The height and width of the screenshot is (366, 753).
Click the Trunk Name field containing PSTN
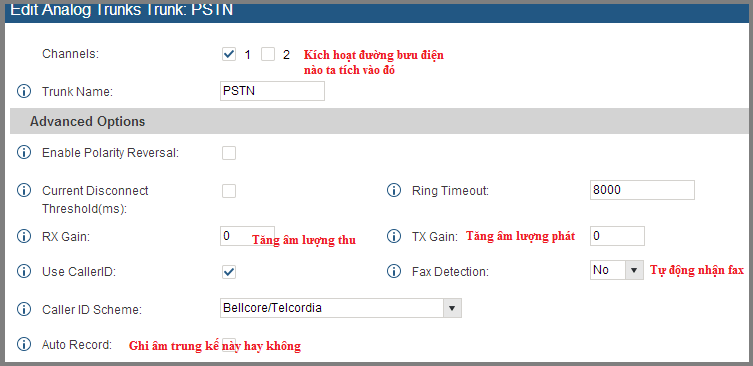(272, 91)
